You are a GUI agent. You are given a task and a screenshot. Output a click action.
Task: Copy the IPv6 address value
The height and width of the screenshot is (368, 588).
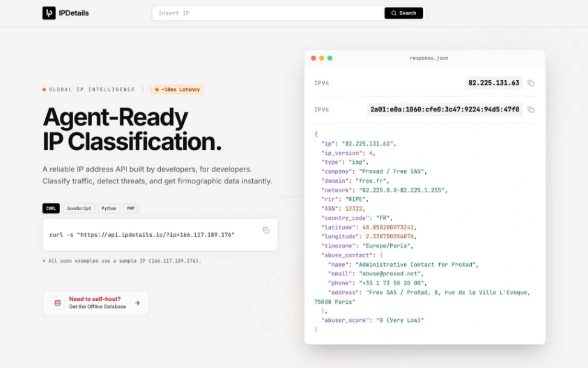(531, 110)
